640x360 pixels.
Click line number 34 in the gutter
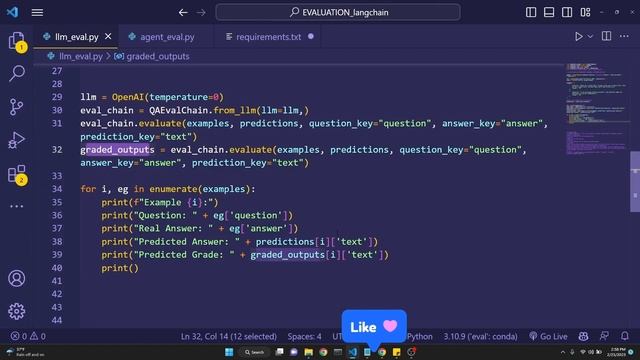click(x=57, y=189)
